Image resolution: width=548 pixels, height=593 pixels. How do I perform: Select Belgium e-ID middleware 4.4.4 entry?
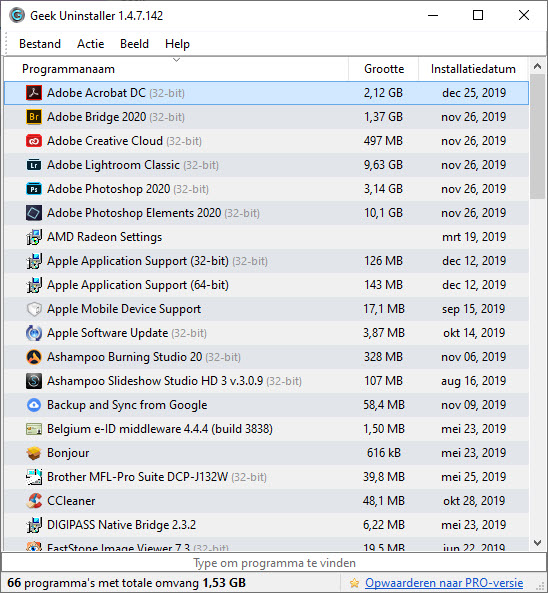[160, 429]
